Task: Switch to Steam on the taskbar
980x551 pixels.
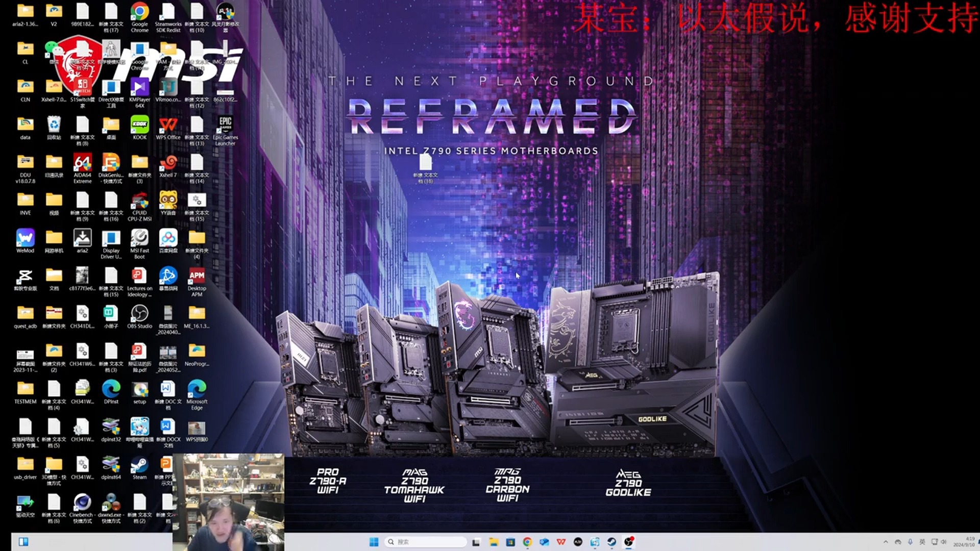Action: pyautogui.click(x=611, y=542)
